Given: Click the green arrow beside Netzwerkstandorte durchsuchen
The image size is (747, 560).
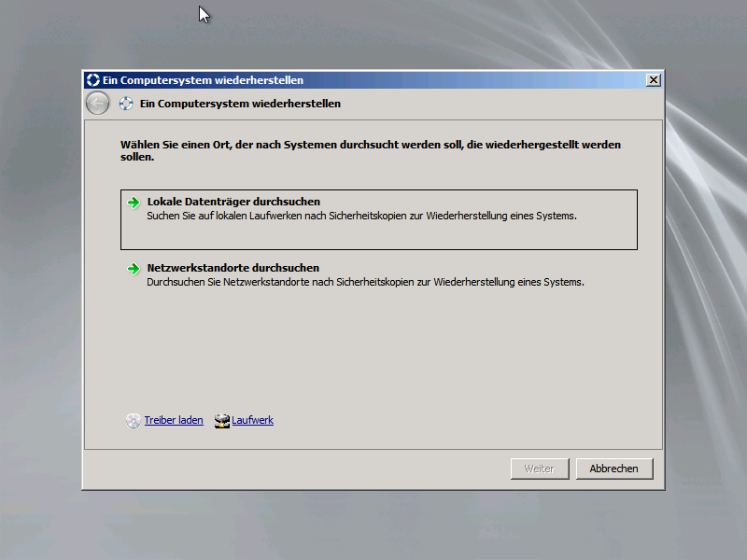Looking at the screenshot, I should (134, 269).
